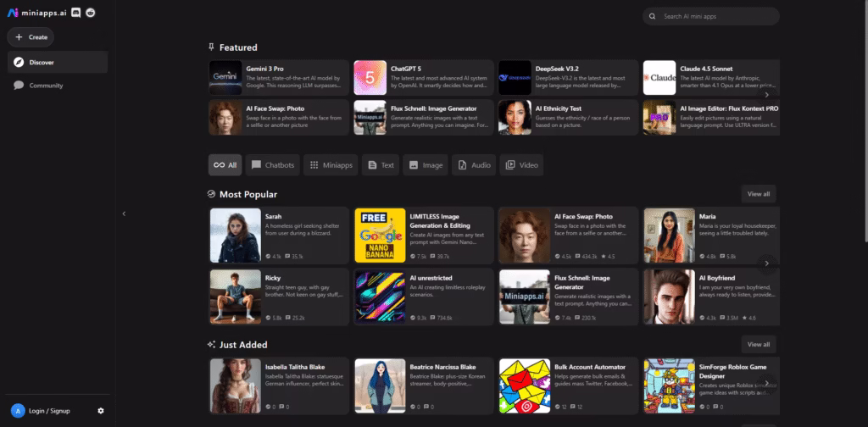The height and width of the screenshot is (427, 868).
Task: Click the Featured pin icon
Action: (x=211, y=47)
